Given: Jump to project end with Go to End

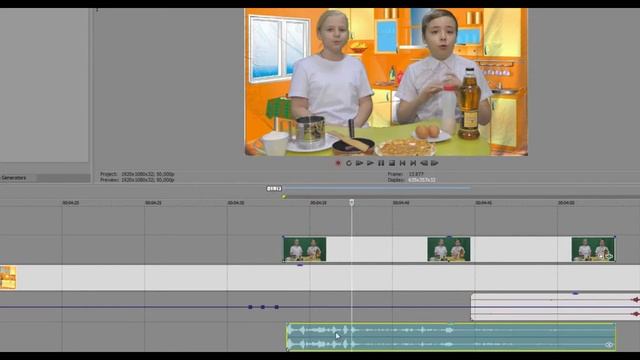Looking at the screenshot, I should click(413, 163).
